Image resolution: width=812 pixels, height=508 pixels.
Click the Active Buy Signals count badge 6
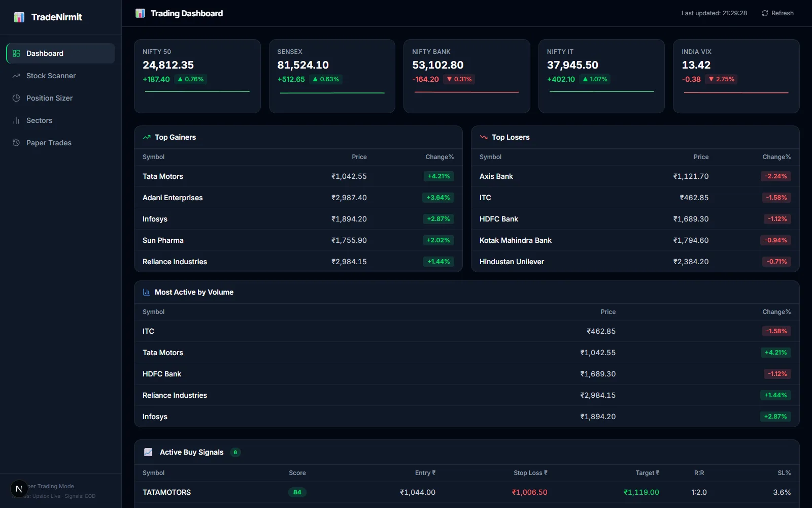(235, 452)
